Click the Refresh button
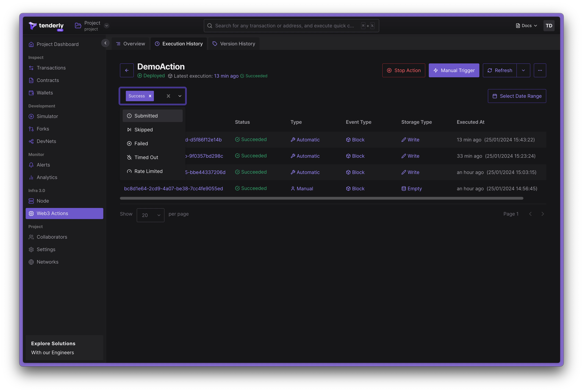The image size is (583, 392). (x=499, y=70)
